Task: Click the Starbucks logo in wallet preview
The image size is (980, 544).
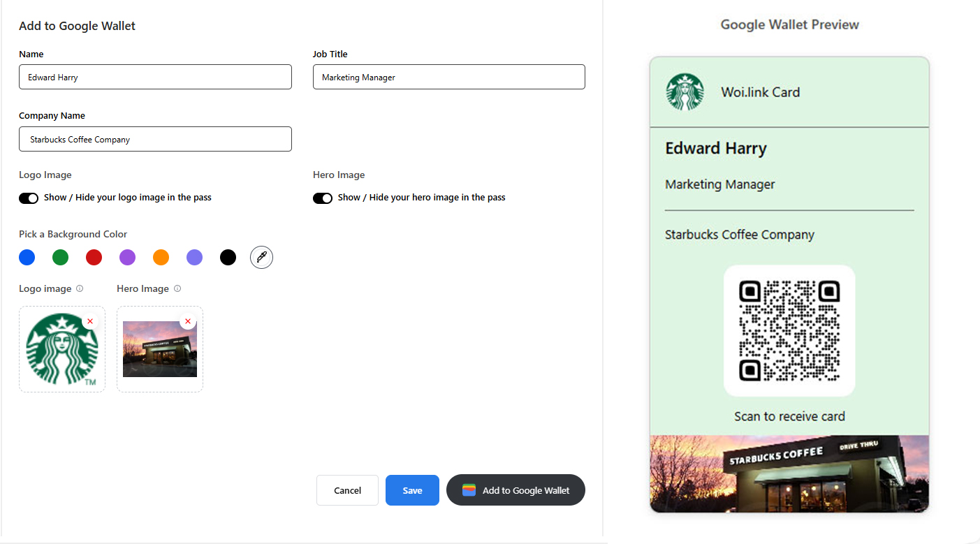Action: pos(685,92)
